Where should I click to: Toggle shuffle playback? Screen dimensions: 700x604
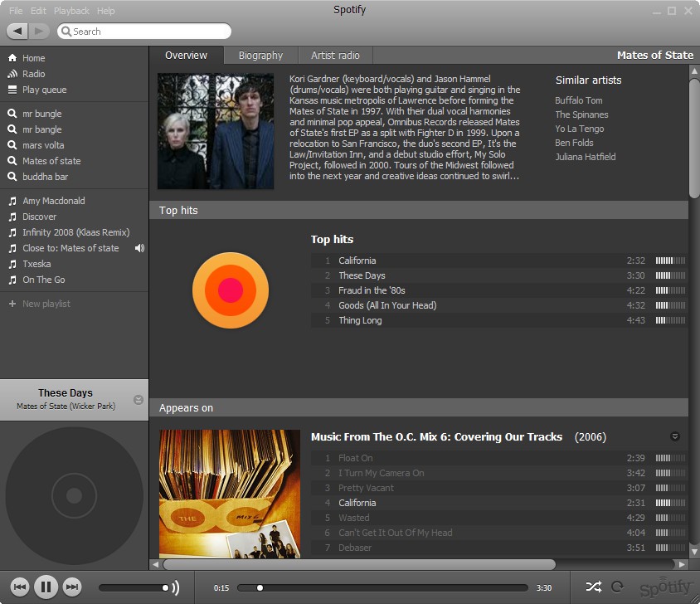593,587
